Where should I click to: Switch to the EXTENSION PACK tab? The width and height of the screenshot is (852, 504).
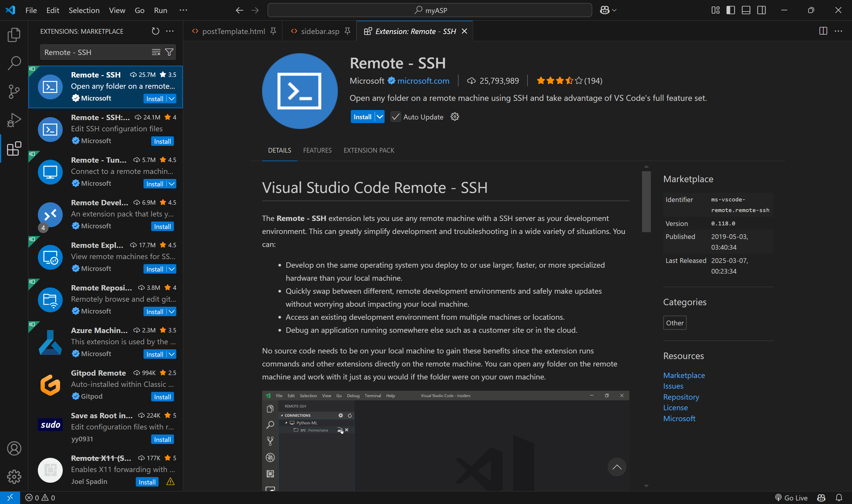point(369,150)
